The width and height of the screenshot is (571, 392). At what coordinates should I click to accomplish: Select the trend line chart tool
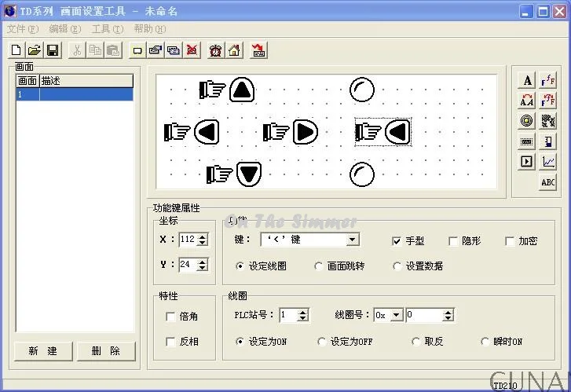[x=547, y=161]
